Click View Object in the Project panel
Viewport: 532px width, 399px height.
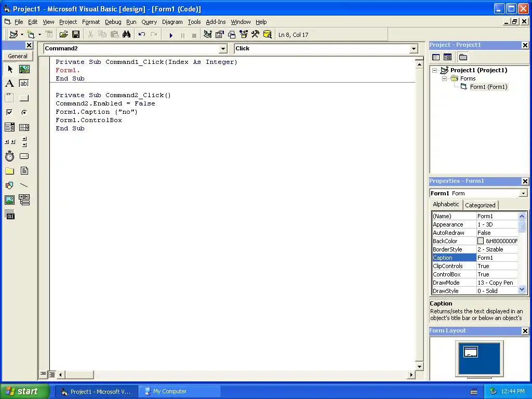447,57
